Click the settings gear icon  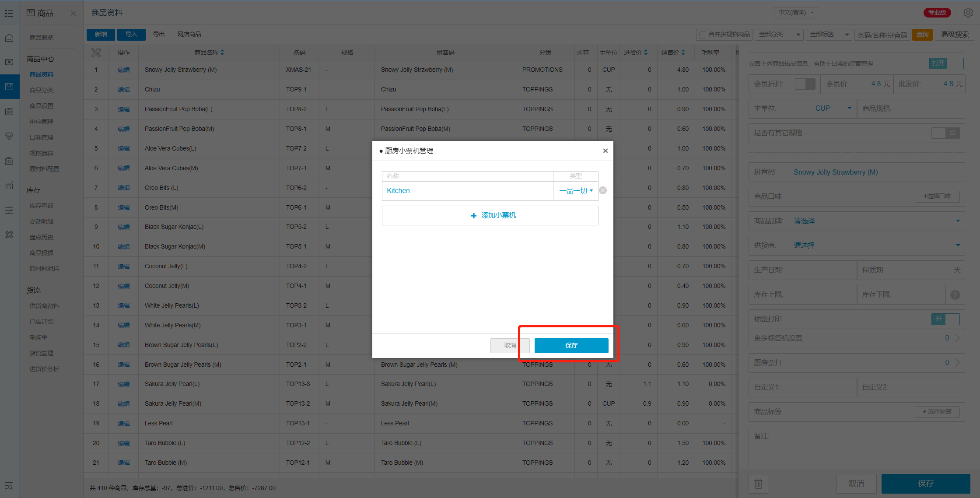(x=968, y=13)
